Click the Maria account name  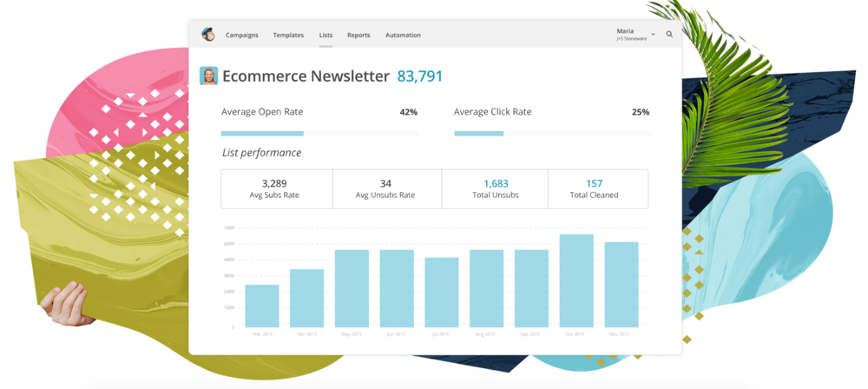[625, 31]
